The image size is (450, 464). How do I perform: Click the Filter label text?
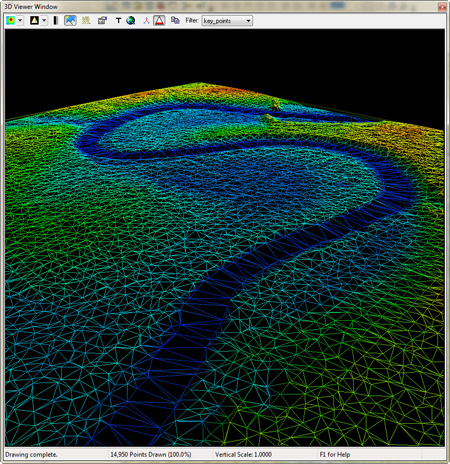(192, 21)
